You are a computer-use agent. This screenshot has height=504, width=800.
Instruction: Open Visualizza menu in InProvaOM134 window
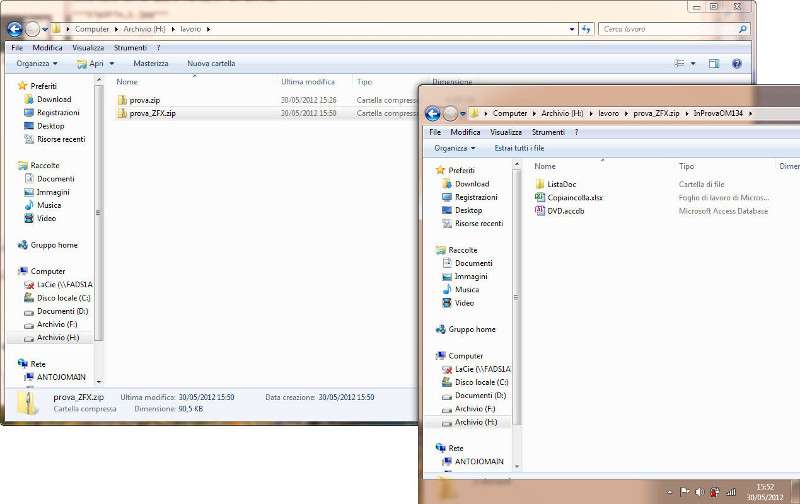(506, 132)
